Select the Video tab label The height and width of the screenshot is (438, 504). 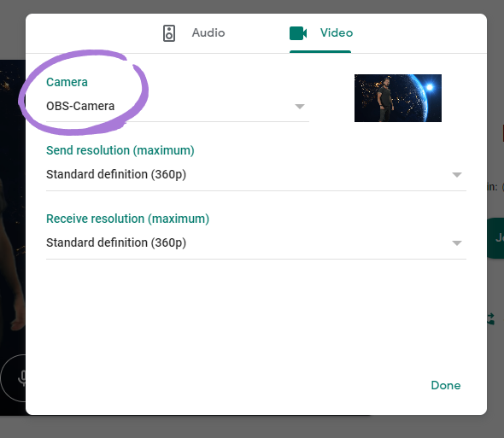tap(337, 32)
